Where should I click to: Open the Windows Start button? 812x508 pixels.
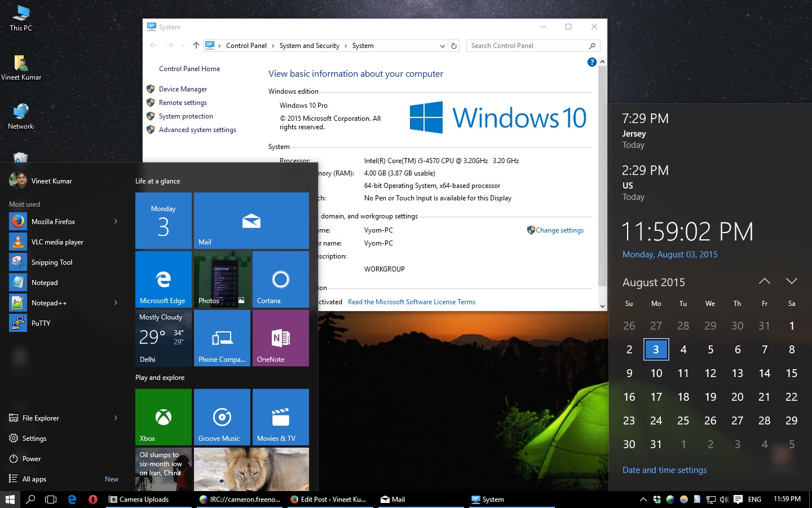coord(10,500)
